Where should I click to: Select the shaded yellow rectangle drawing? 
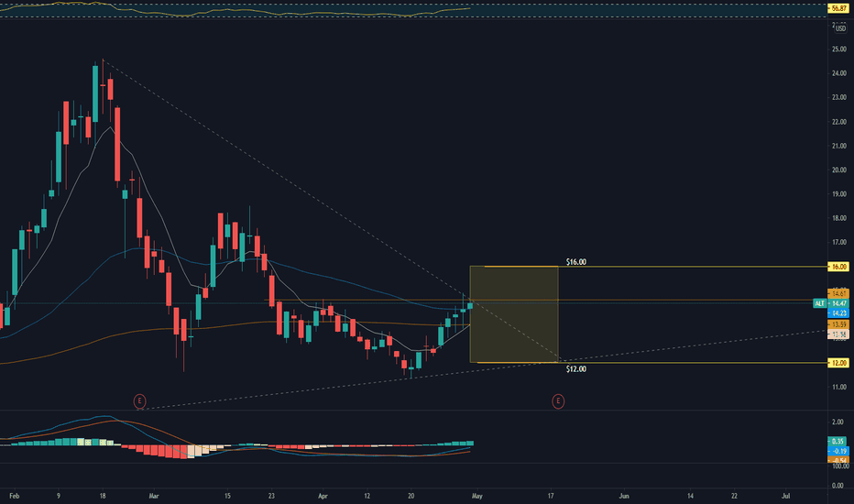[x=514, y=314]
